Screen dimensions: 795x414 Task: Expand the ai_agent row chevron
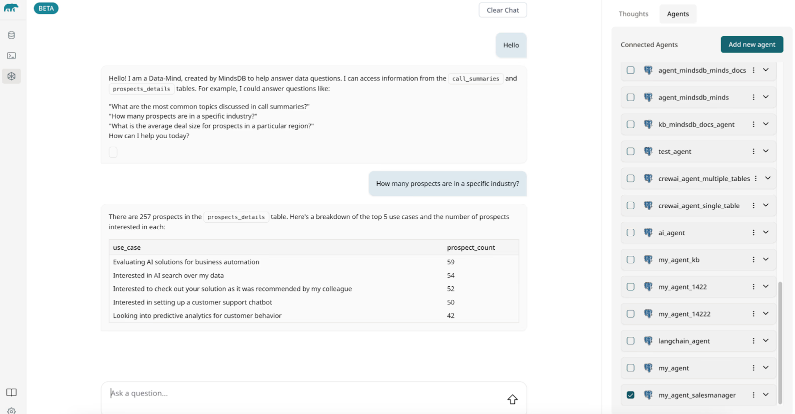[766, 233]
